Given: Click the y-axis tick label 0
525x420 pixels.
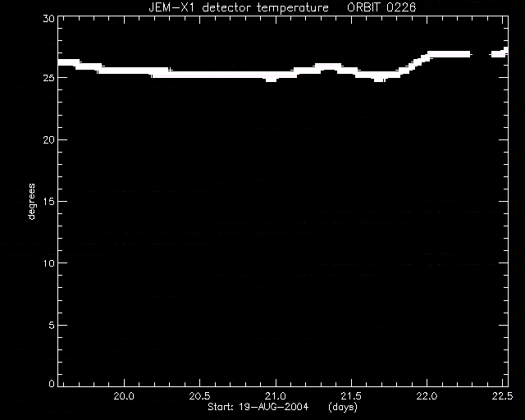Looking at the screenshot, I should [52, 383].
